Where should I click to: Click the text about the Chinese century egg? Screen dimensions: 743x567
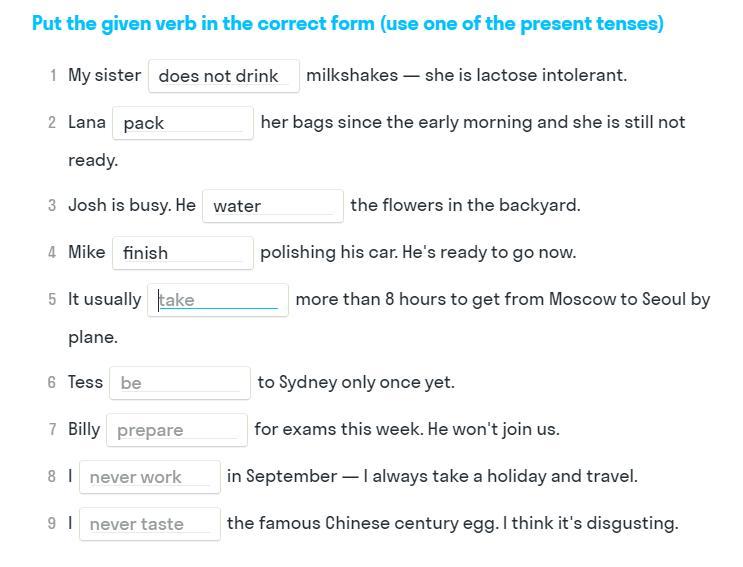tap(452, 523)
